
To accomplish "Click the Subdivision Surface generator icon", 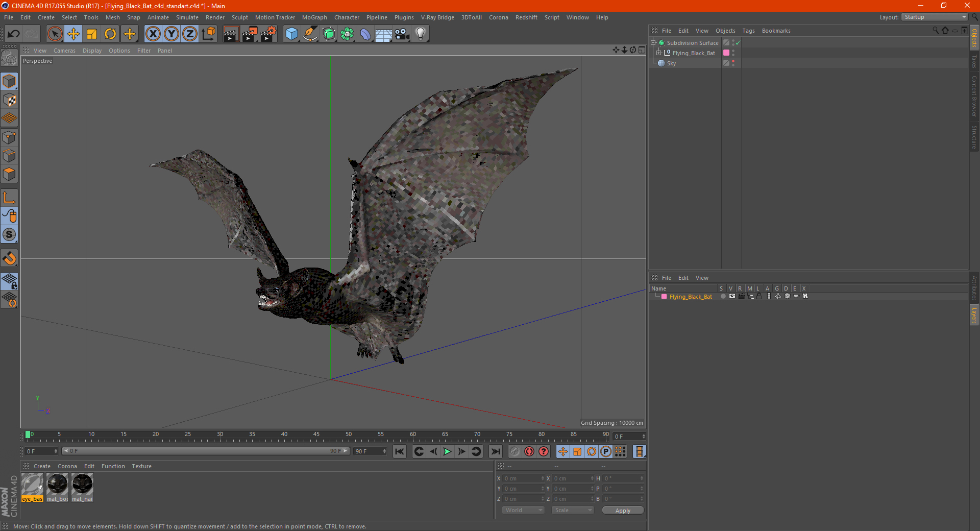I will click(x=329, y=34).
